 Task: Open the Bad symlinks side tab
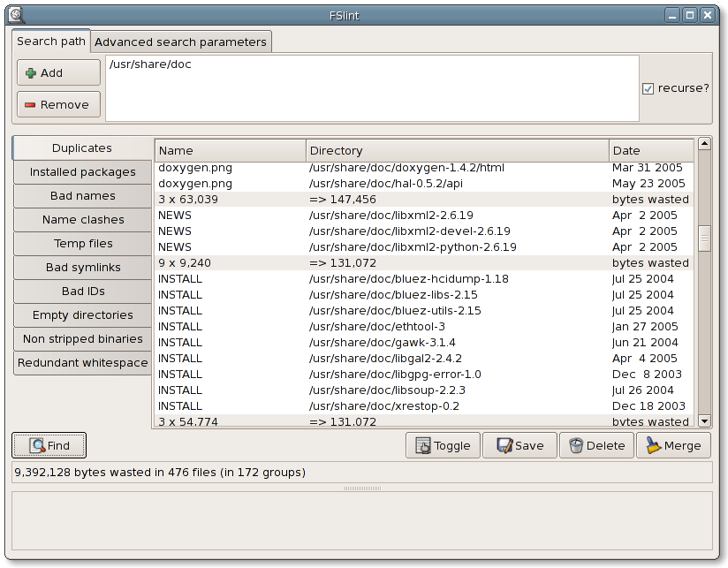tap(83, 268)
